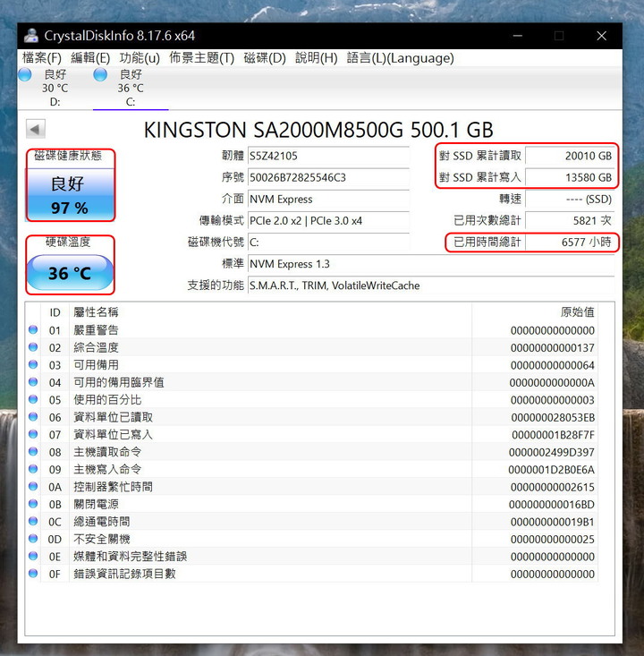The width and height of the screenshot is (644, 656).
Task: Click the 已用次數總計 value 5821 次
Action: click(x=570, y=220)
